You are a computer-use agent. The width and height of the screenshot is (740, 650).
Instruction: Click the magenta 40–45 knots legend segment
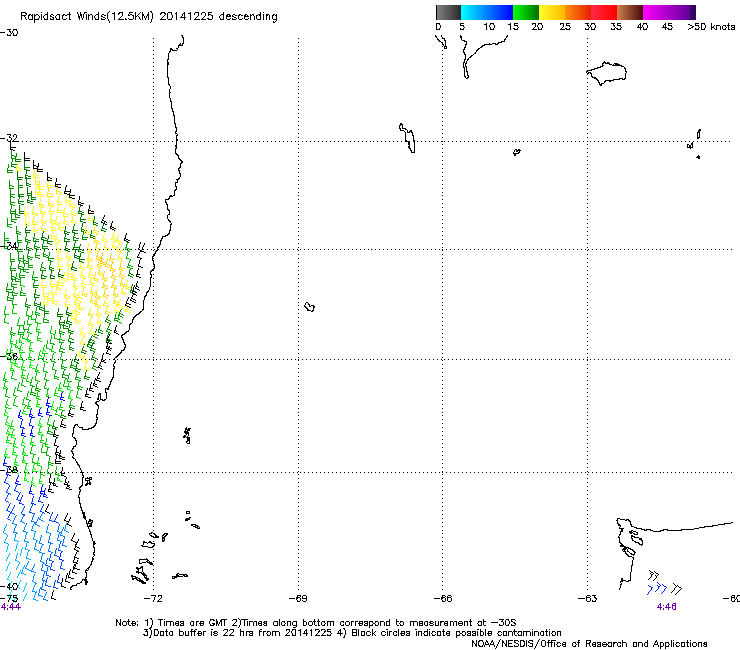pyautogui.click(x=656, y=12)
